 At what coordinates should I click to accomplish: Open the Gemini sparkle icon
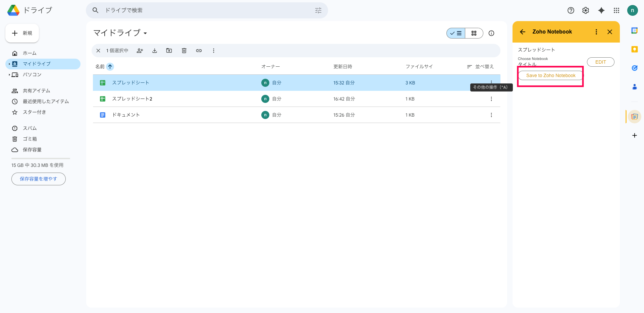coord(601,10)
